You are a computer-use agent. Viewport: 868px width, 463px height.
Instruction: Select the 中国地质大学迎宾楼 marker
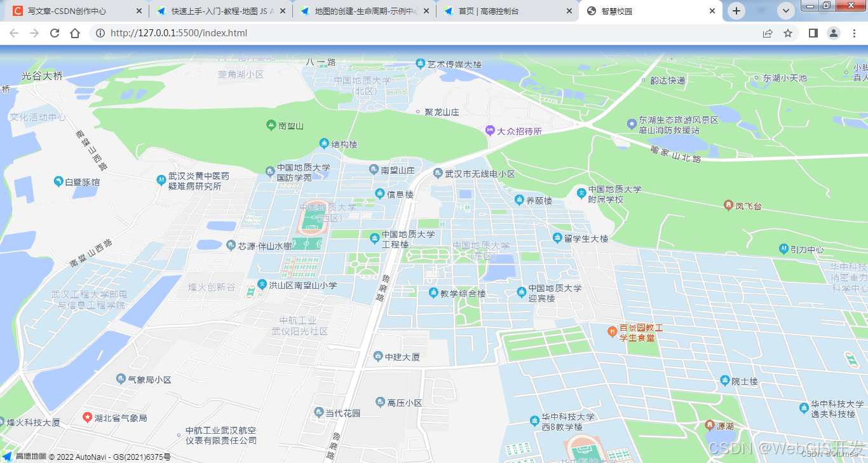[522, 292]
